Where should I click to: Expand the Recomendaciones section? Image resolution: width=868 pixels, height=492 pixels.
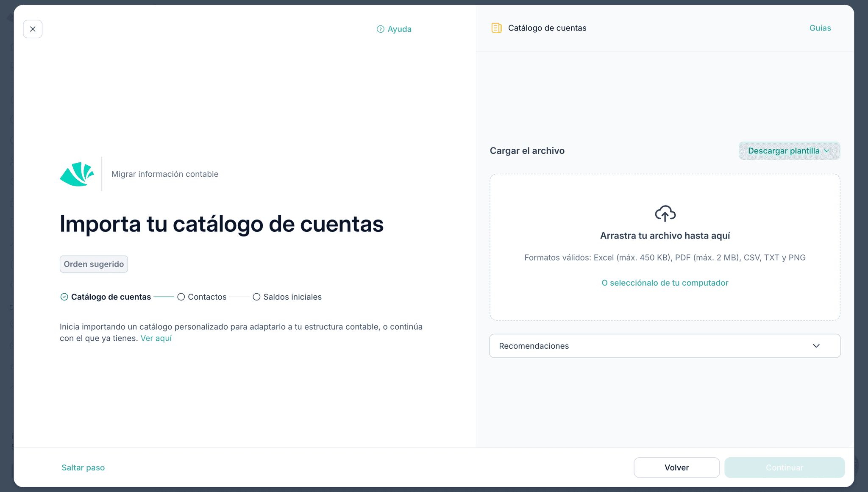point(665,346)
